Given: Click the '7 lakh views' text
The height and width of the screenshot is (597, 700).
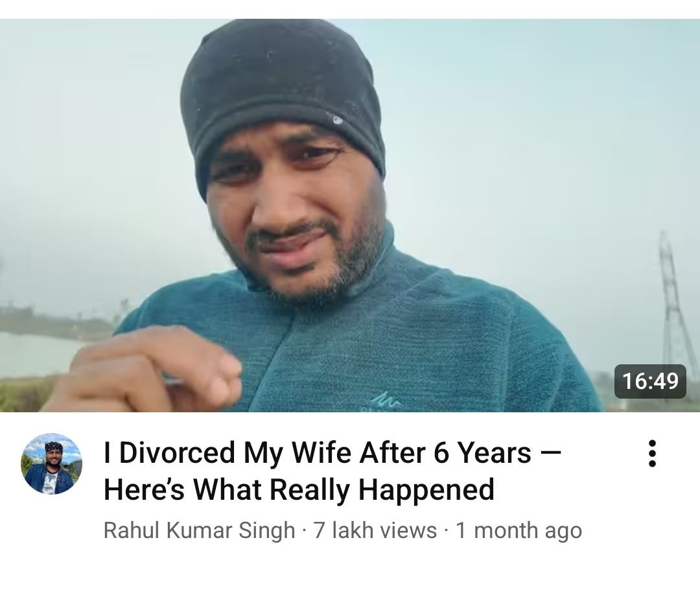Looking at the screenshot, I should point(375,530).
